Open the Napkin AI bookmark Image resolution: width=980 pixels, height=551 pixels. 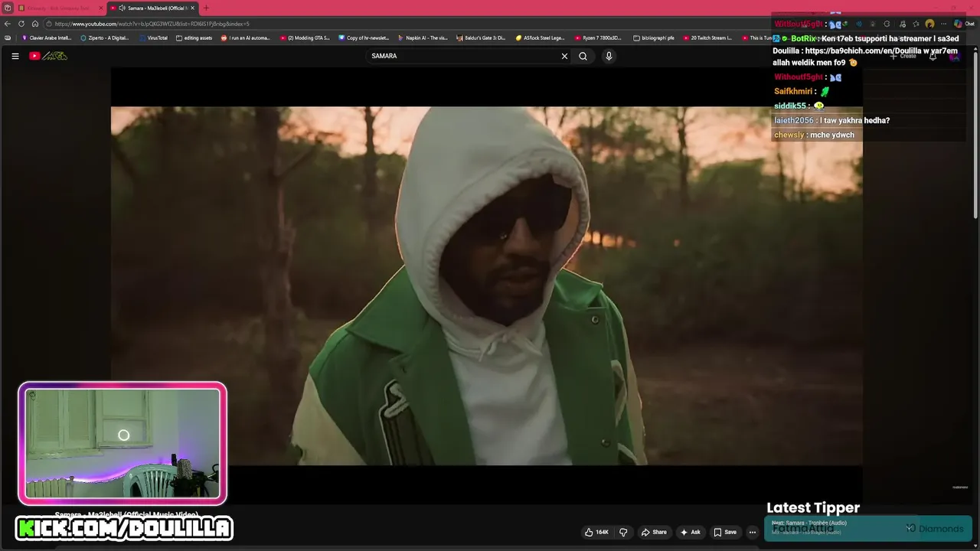point(423,37)
